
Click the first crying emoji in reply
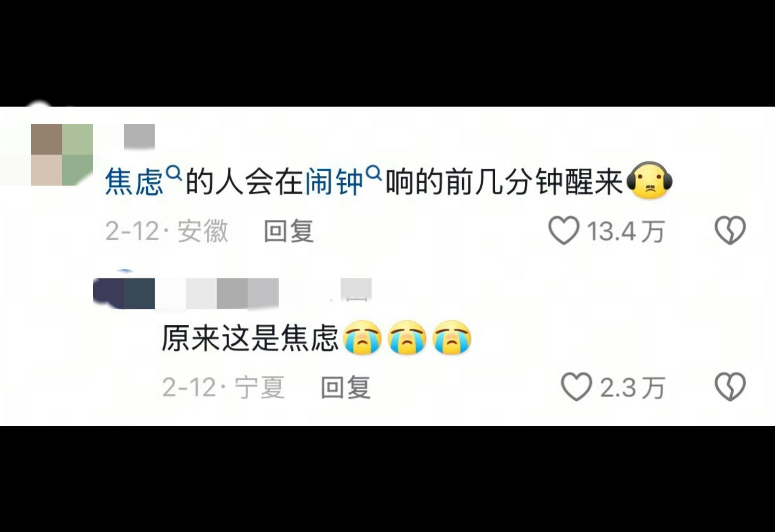point(363,338)
